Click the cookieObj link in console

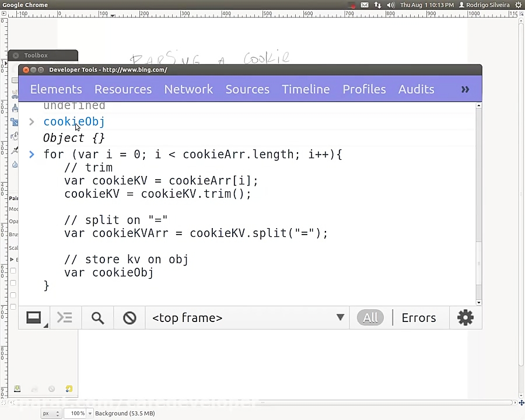pyautogui.click(x=73, y=121)
